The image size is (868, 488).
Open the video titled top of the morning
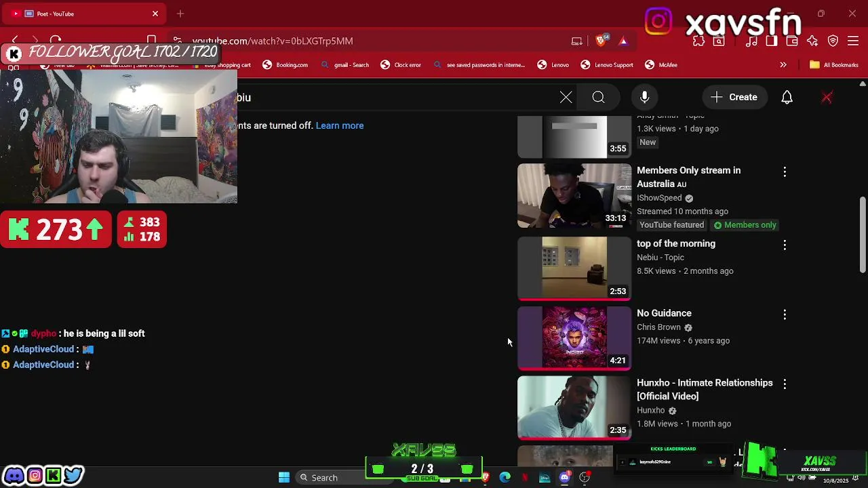click(676, 243)
